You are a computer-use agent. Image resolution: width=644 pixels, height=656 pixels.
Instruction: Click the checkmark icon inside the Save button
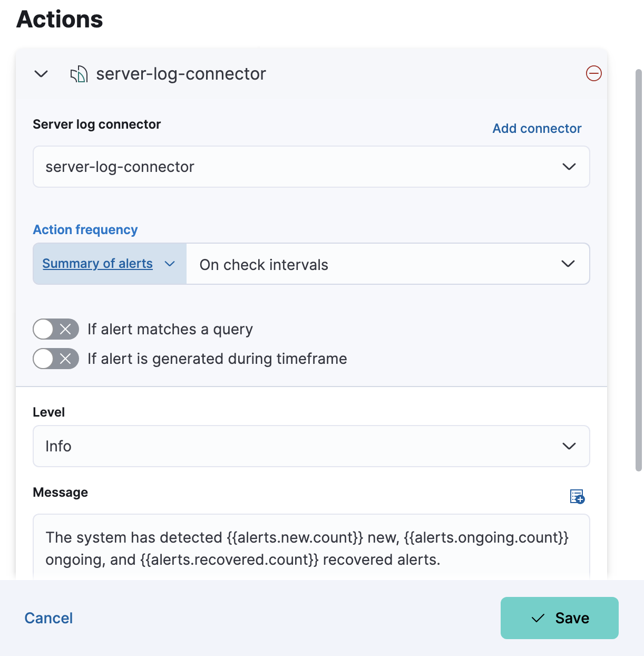pyautogui.click(x=538, y=618)
